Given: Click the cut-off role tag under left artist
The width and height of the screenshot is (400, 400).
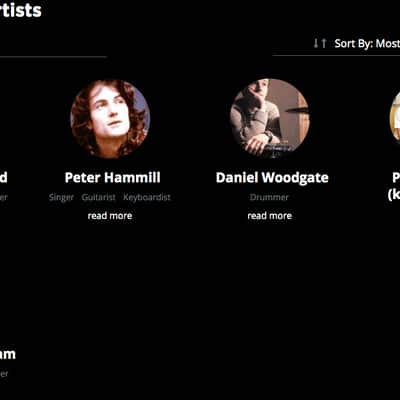Looking at the screenshot, I should point(4,197).
